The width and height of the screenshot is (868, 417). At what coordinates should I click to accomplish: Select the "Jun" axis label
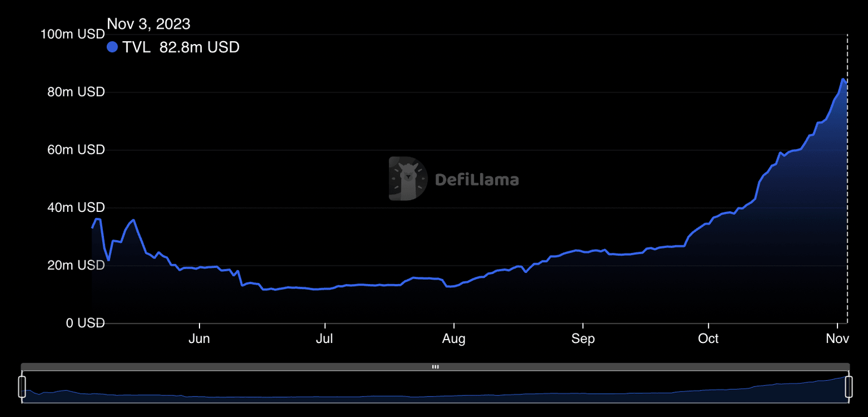click(x=199, y=338)
